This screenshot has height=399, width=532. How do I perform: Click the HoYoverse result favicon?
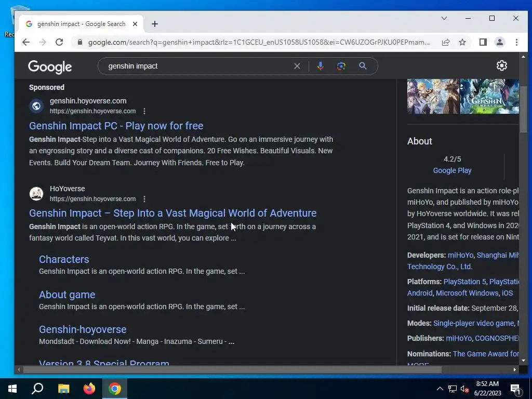click(x=36, y=194)
